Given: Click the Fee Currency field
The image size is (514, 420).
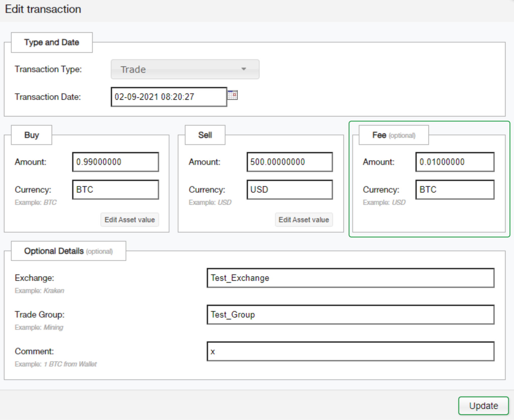Looking at the screenshot, I should click(x=455, y=190).
